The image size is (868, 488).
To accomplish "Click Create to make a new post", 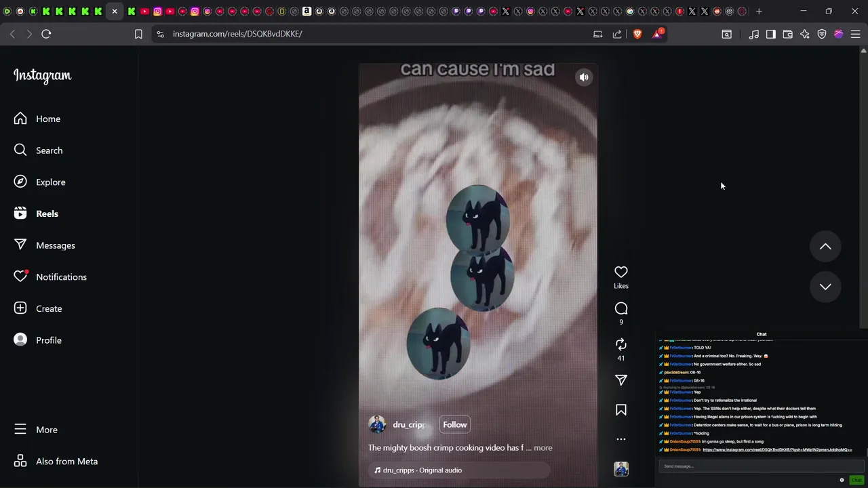I will point(38,308).
